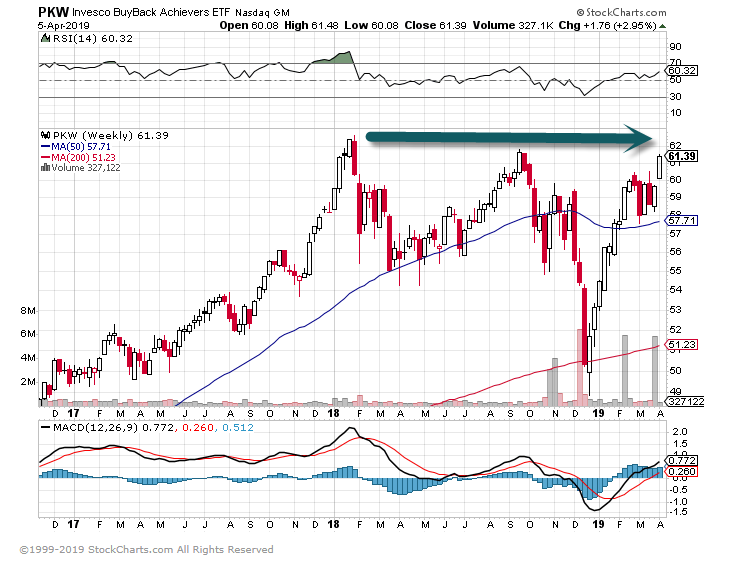The width and height of the screenshot is (734, 565).
Task: Click the Volume 327,122 legend entry
Action: point(86,168)
